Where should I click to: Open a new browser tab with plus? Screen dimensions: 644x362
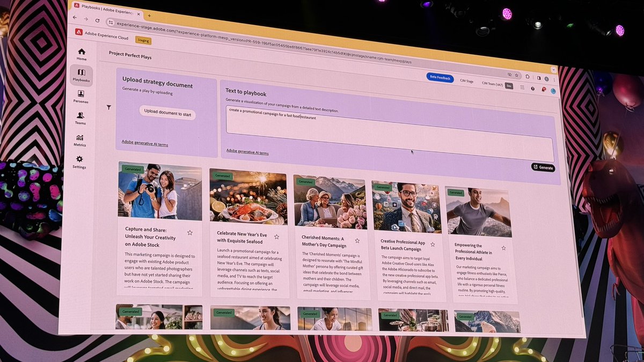[149, 16]
